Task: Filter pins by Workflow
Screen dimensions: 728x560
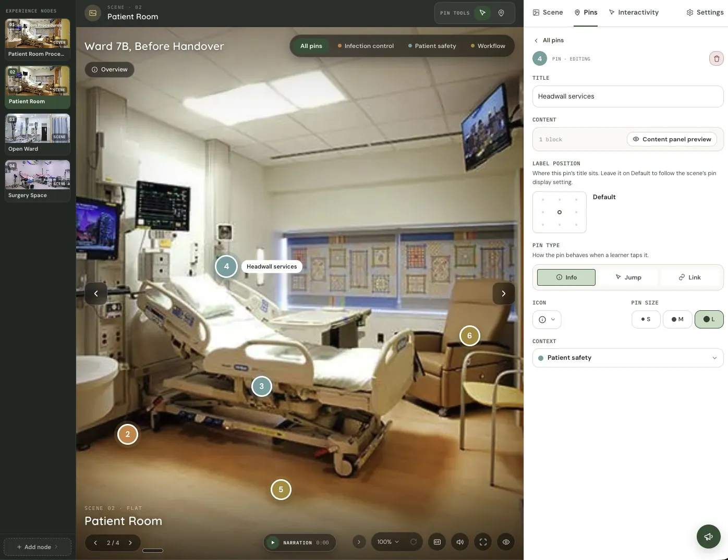Action: (x=488, y=46)
